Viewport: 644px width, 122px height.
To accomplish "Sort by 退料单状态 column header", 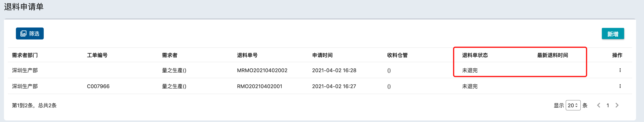I will pos(475,55).
